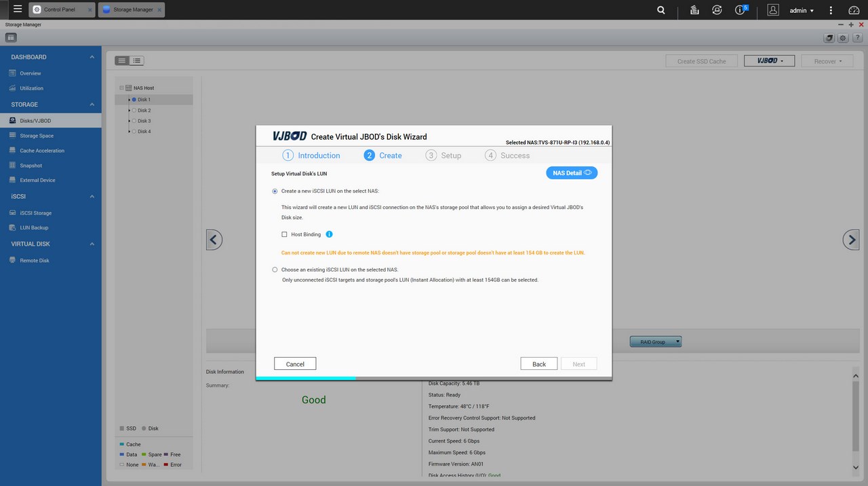Collapse the iSCSI sidebar section
This screenshot has height=486, width=868.
click(x=92, y=196)
